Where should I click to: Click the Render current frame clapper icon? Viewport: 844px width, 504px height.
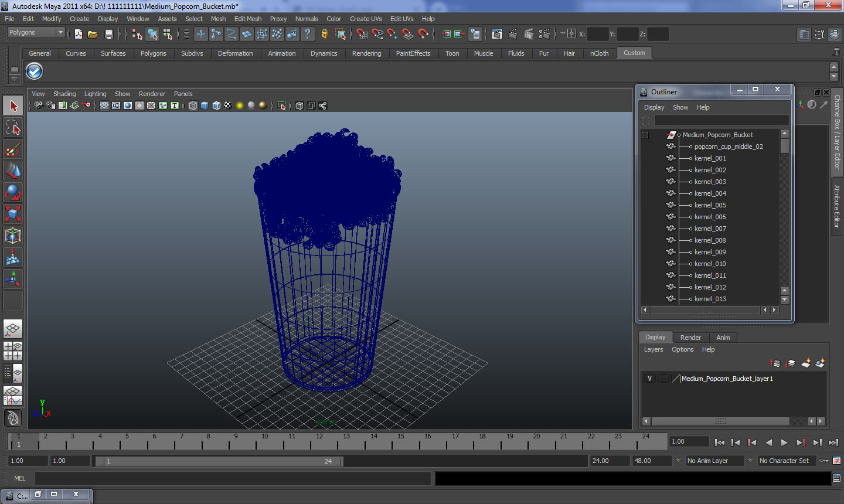pyautogui.click(x=513, y=34)
